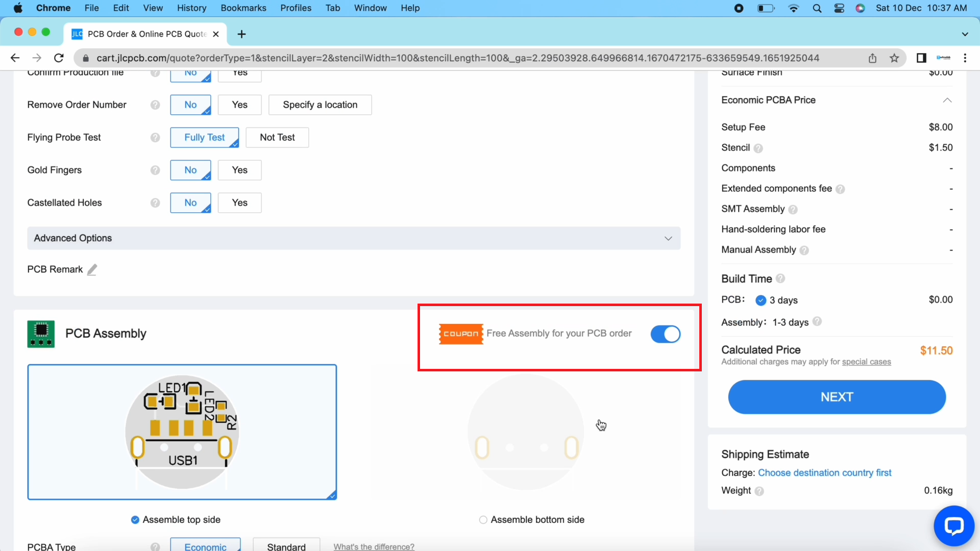Set Gold Fingers to Yes

(239, 170)
